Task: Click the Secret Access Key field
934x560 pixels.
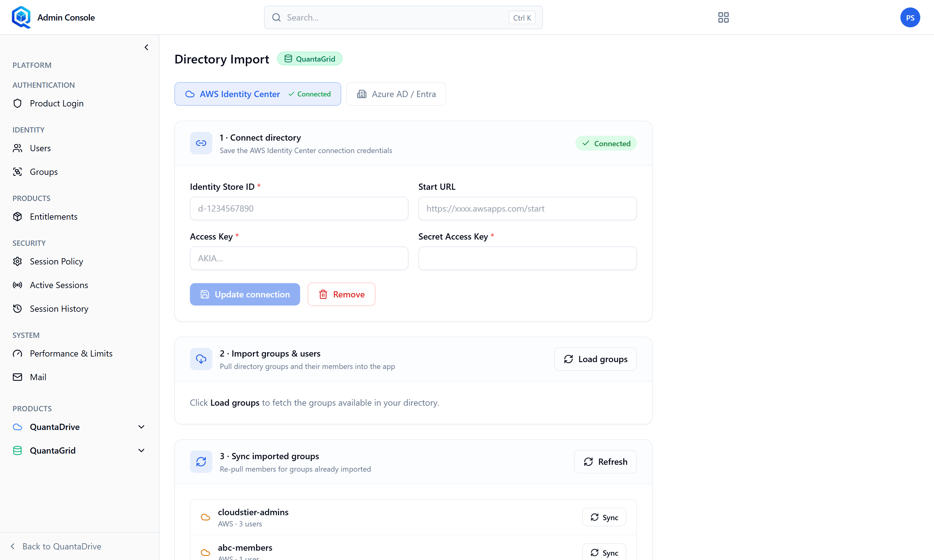Action: tap(527, 258)
